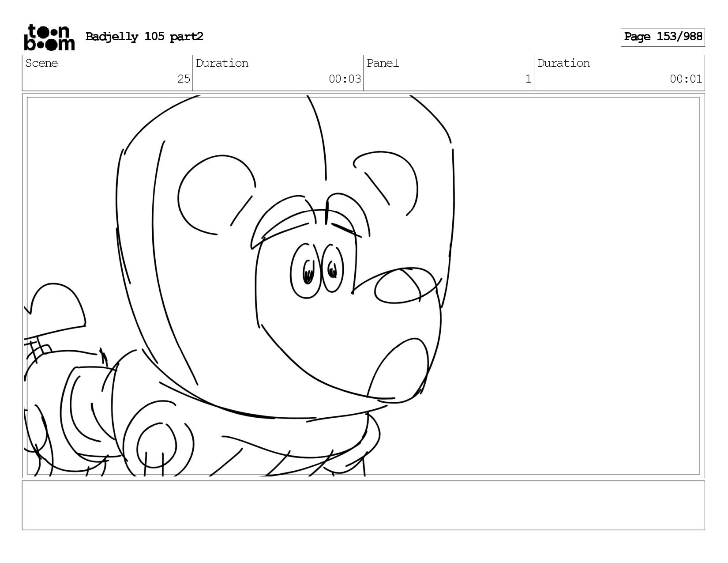Select the 'Panel' header label
Screen dimensions: 728x563
coord(383,63)
